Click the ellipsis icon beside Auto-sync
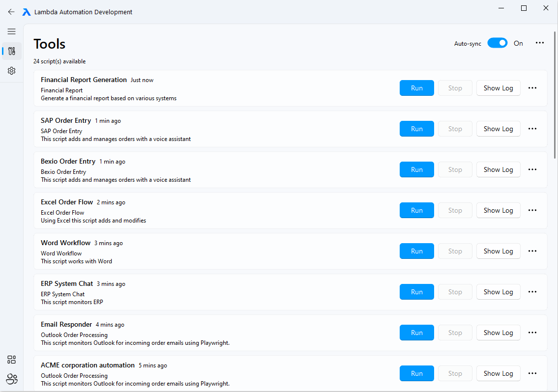The width and height of the screenshot is (558, 392). pyautogui.click(x=539, y=43)
